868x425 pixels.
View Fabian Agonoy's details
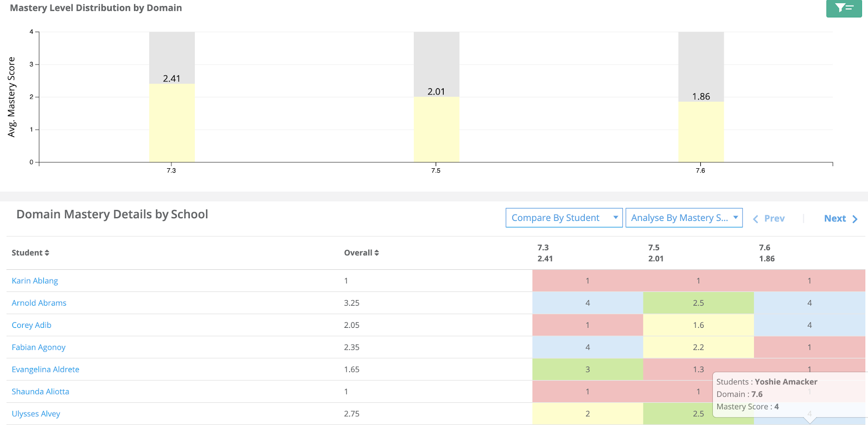tap(39, 348)
